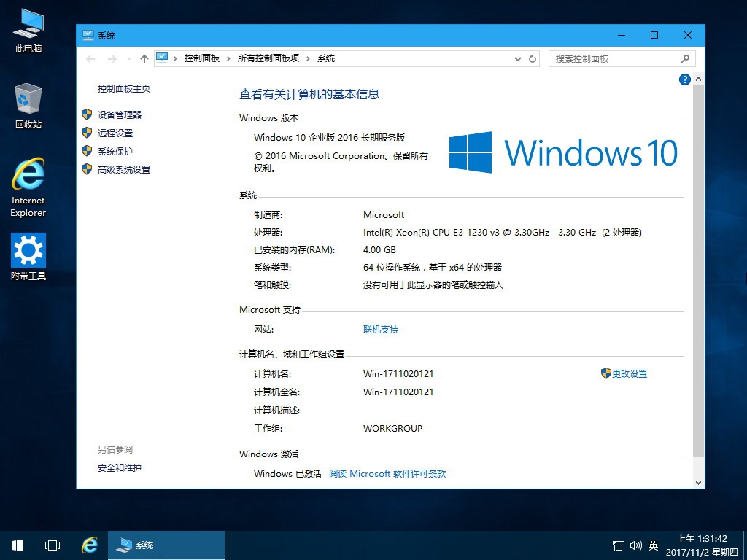The height and width of the screenshot is (560, 747).
Task: Click the Windows 10 logo
Action: tap(563, 152)
